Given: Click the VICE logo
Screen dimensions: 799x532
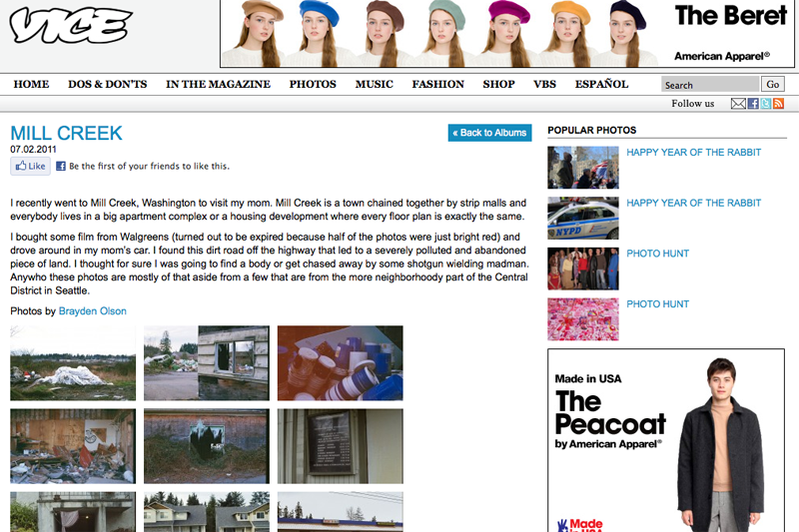Looking at the screenshot, I should click(71, 25).
